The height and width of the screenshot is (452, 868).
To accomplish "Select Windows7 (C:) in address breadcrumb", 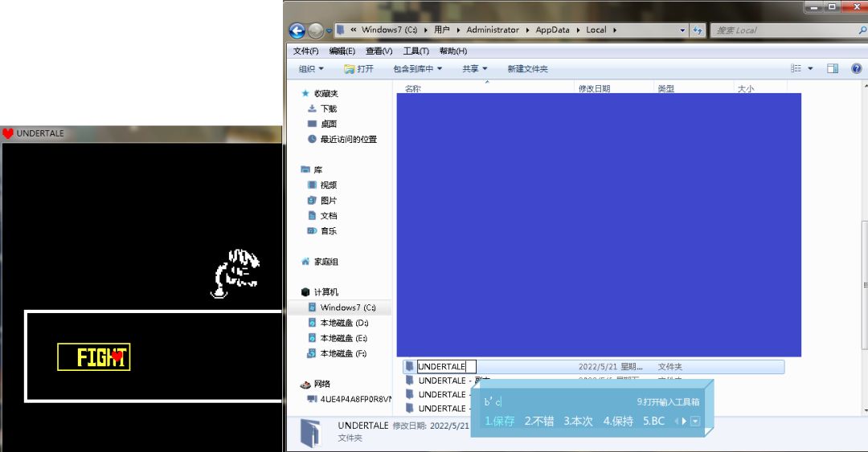I will tap(389, 30).
